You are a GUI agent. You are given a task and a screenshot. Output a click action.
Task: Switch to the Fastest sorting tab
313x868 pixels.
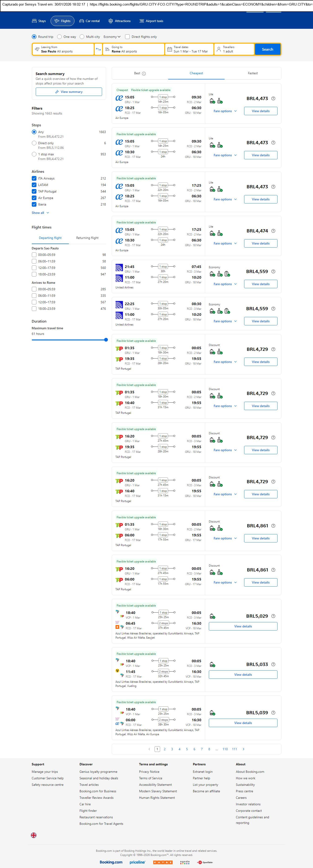[252, 73]
